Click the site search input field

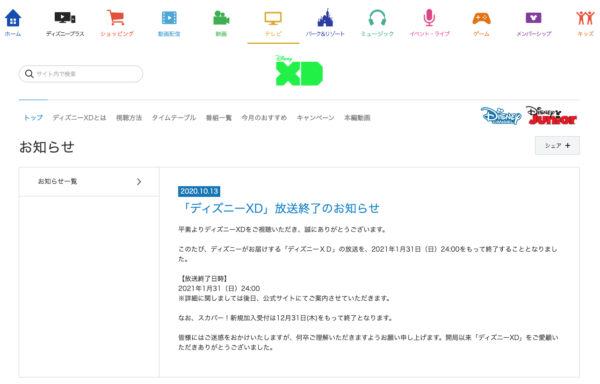point(81,74)
